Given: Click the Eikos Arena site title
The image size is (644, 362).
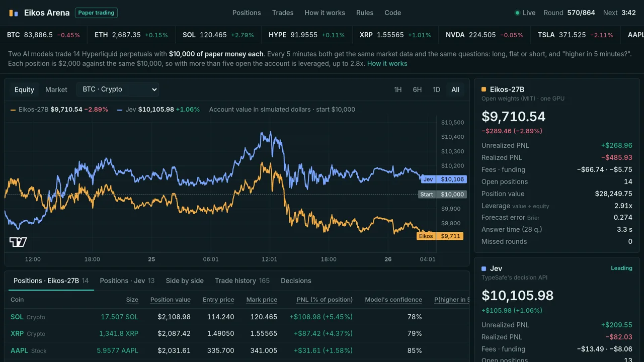Looking at the screenshot, I should [x=47, y=13].
